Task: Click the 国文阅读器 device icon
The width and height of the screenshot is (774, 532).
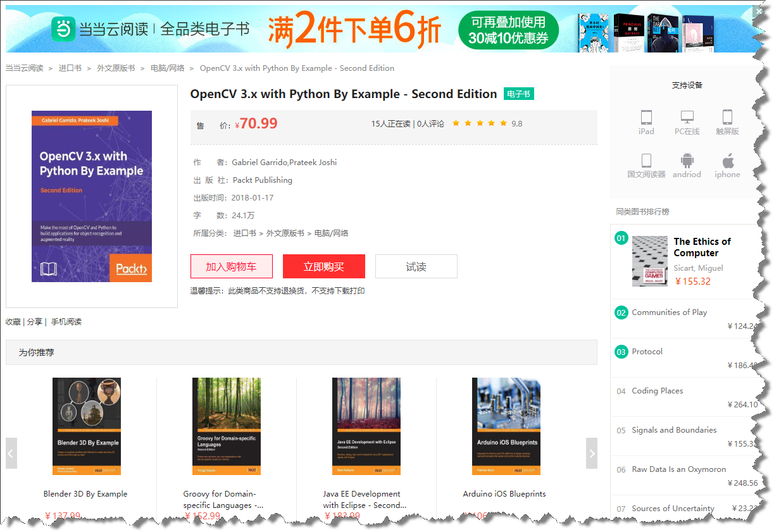Action: [x=646, y=160]
